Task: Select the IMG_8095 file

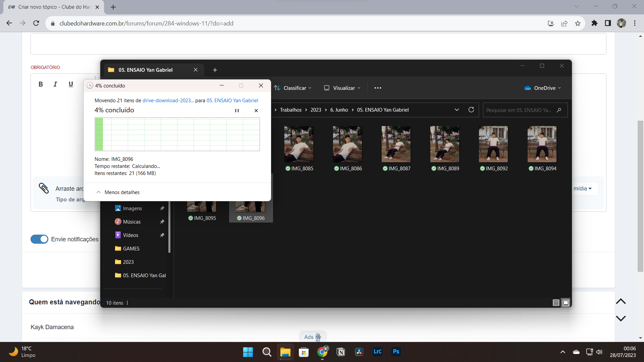Action: tap(202, 211)
